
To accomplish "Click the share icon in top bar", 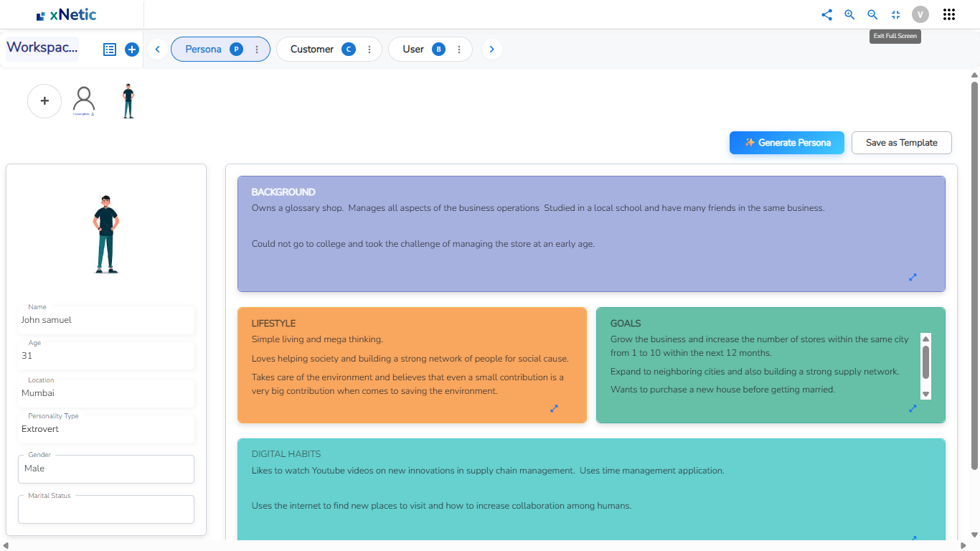I will pos(826,14).
